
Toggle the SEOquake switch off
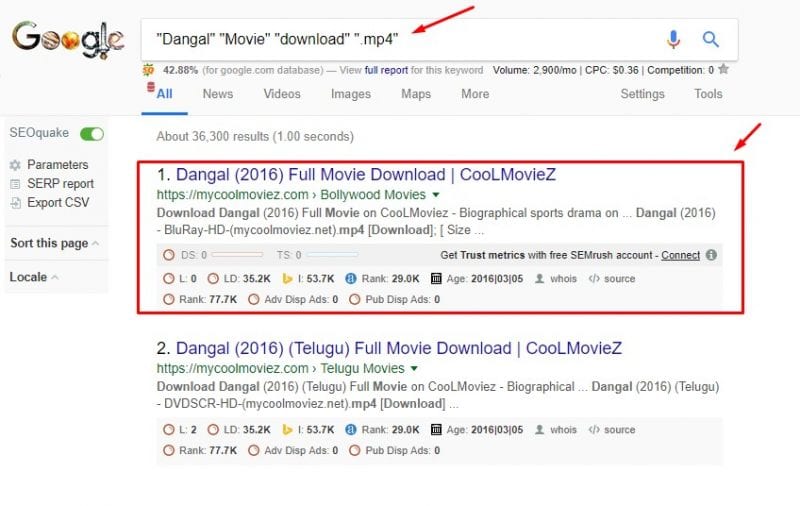92,134
